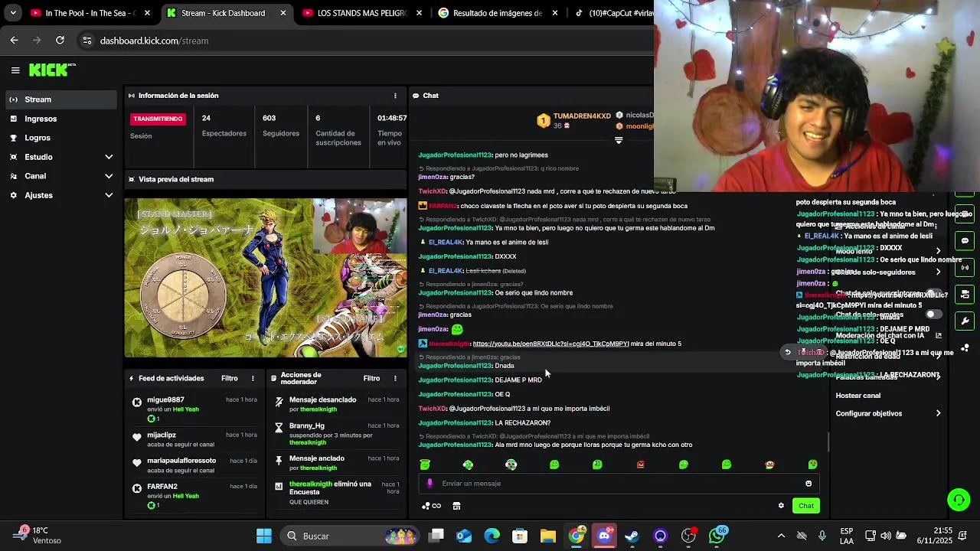
Task: Open the shop icon below the message box
Action: [456, 506]
